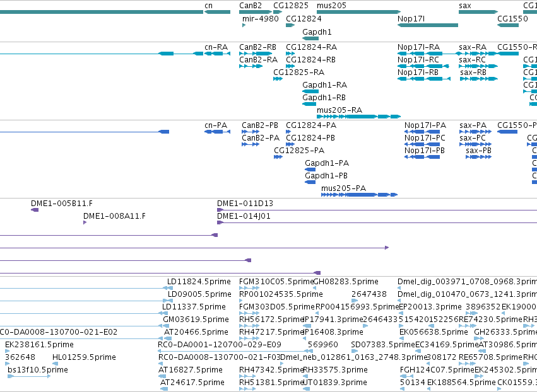Image resolution: width=537 pixels, height=392 pixels.
Task: Open the sax gene label
Action: click(464, 6)
